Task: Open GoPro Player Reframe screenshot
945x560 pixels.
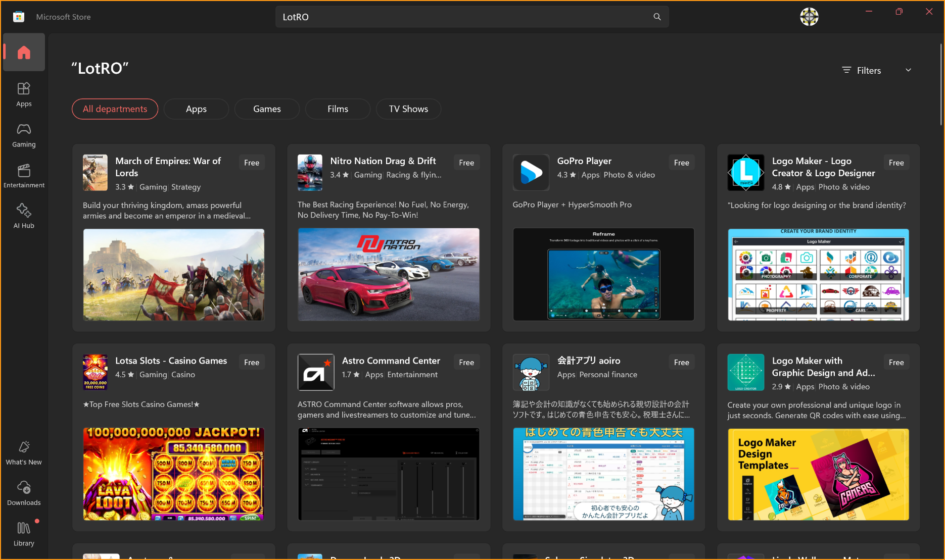Action: pyautogui.click(x=603, y=275)
